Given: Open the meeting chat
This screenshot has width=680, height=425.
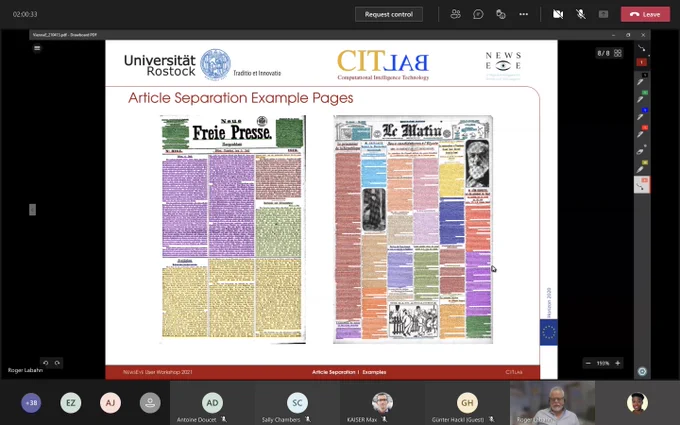Looking at the screenshot, I should (478, 14).
